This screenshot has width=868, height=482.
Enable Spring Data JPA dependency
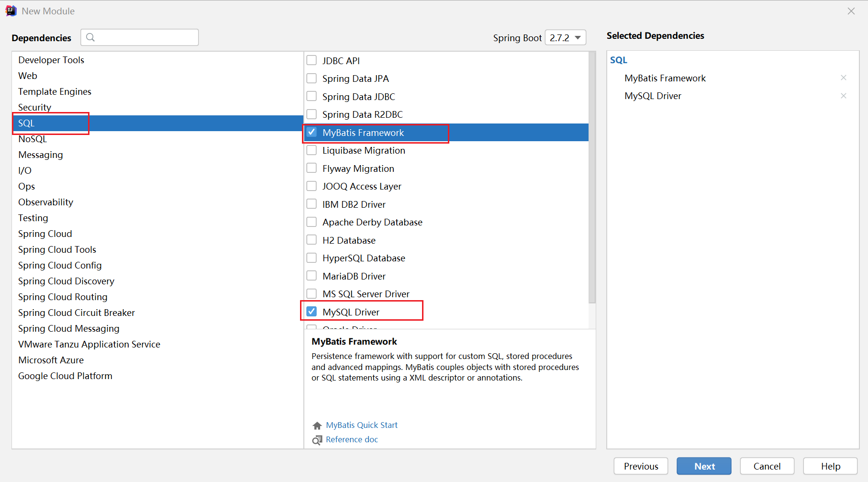point(312,78)
